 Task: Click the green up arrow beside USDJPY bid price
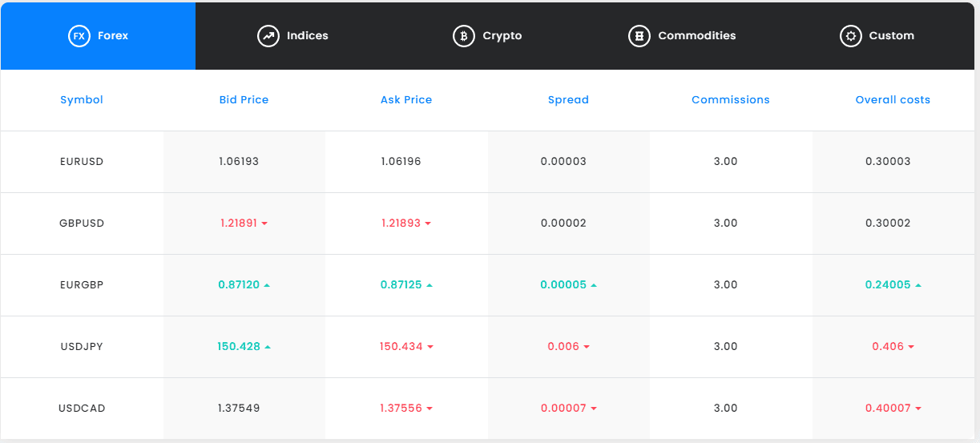coord(268,347)
